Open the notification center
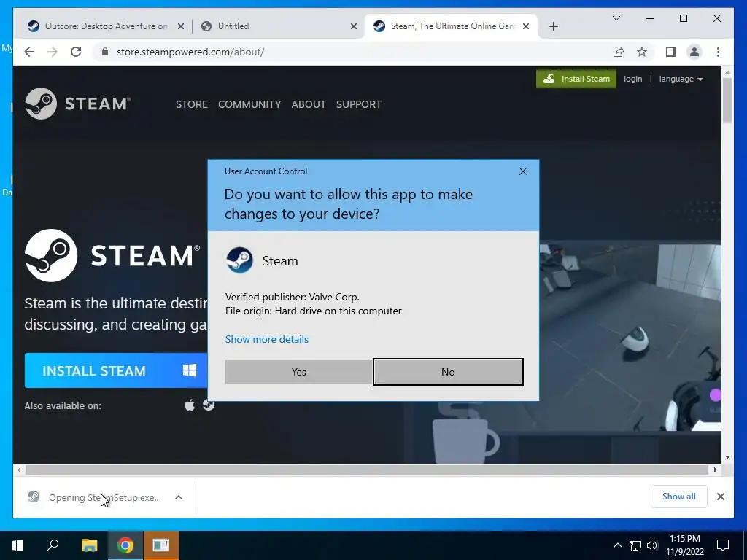747x560 pixels. (x=723, y=545)
